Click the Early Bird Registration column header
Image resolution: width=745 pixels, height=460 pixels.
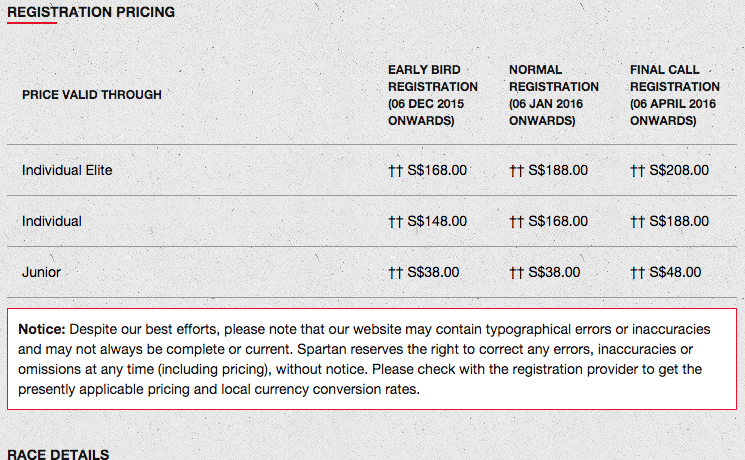[433, 95]
